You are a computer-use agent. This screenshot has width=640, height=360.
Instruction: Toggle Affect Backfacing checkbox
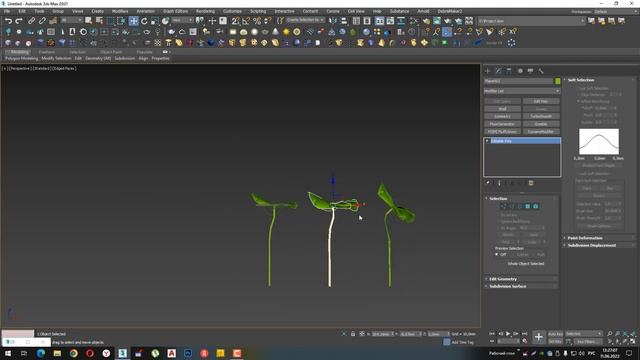click(x=579, y=101)
